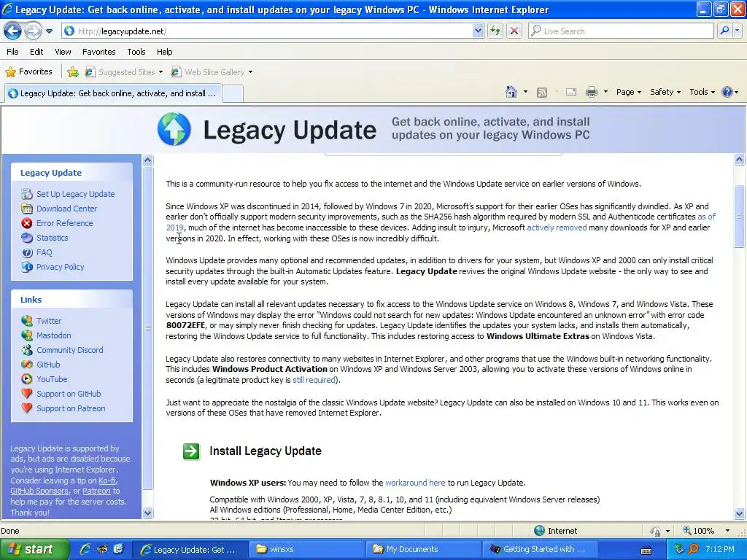
Task: Open Web Slice Gallery dropdown
Action: (212, 72)
